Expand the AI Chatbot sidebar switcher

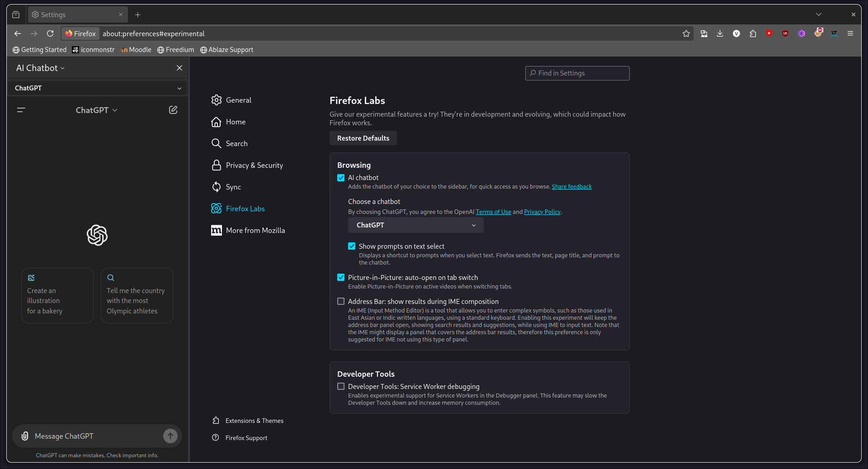coord(41,68)
